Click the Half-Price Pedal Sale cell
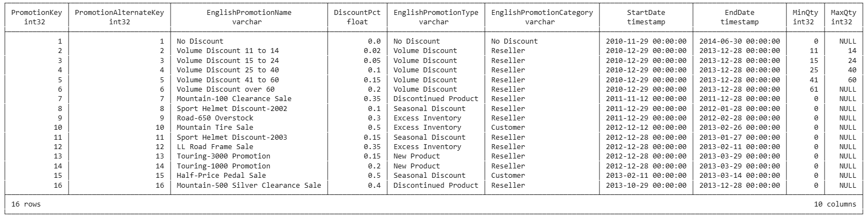The image size is (868, 222). coord(221,176)
